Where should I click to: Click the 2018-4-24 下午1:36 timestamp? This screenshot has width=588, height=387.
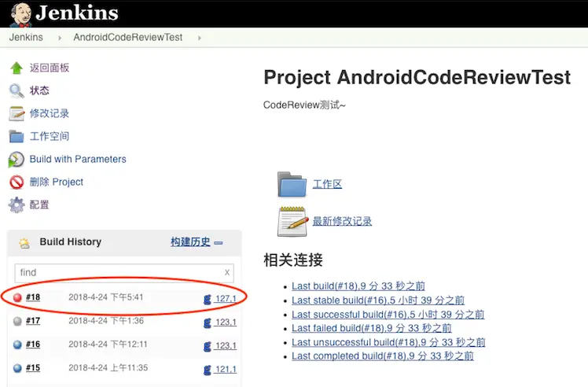(106, 321)
